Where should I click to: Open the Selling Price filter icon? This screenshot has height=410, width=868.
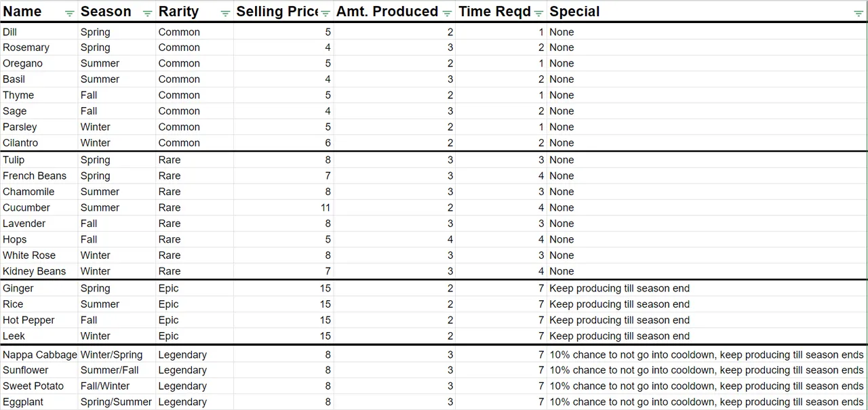point(325,14)
